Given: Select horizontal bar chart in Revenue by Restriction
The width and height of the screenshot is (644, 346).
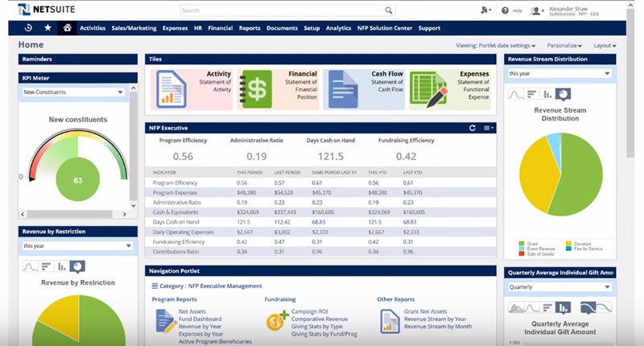Looking at the screenshot, I should (46, 267).
